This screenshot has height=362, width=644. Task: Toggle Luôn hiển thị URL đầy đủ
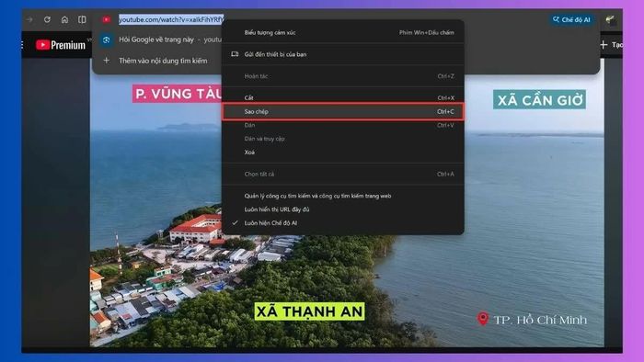click(x=343, y=209)
